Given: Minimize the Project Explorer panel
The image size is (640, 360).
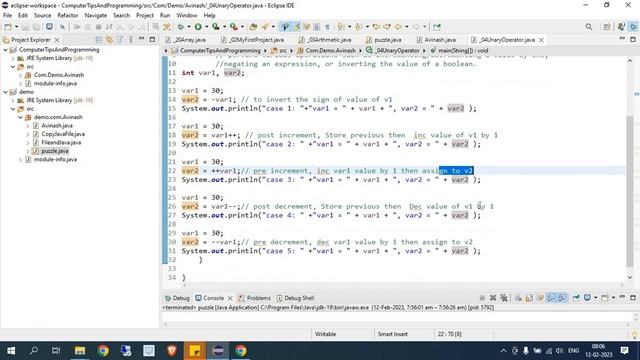Looking at the screenshot, I should 141,39.
